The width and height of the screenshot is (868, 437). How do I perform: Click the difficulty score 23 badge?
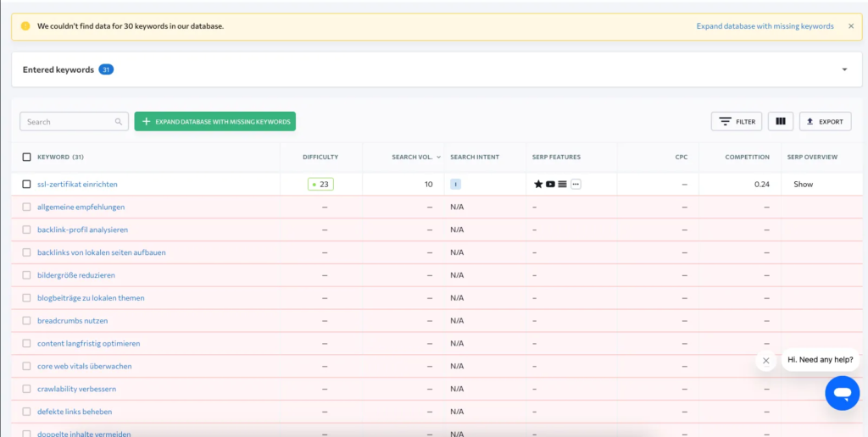coord(320,185)
